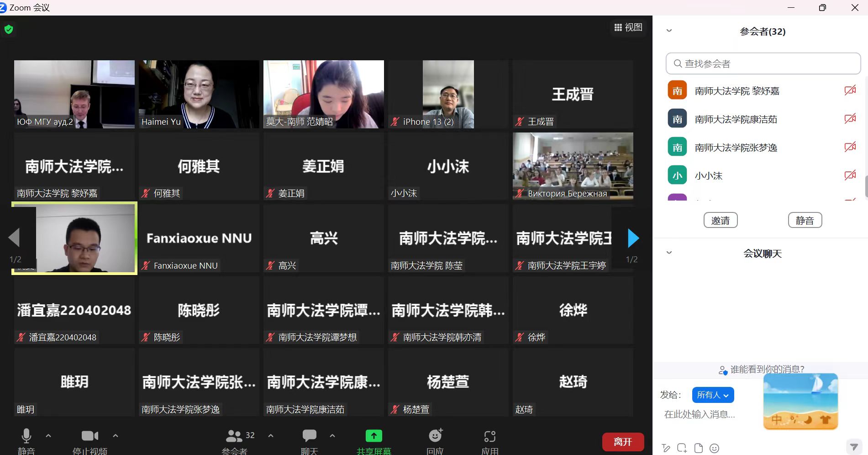Open the 视图 view menu
Viewport: 868px width, 455px height.
coord(628,27)
